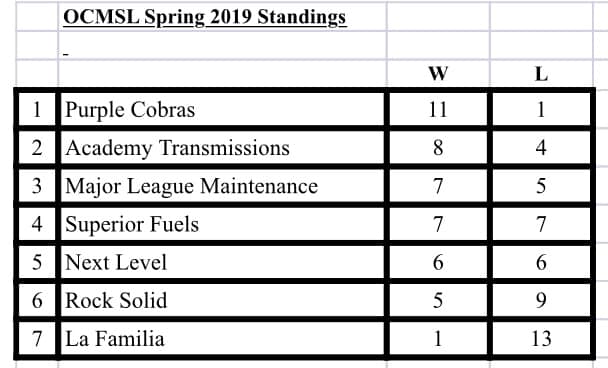Image resolution: width=608 pixels, height=368 pixels.
Task: Select the Next Level team cell
Action: 222,262
